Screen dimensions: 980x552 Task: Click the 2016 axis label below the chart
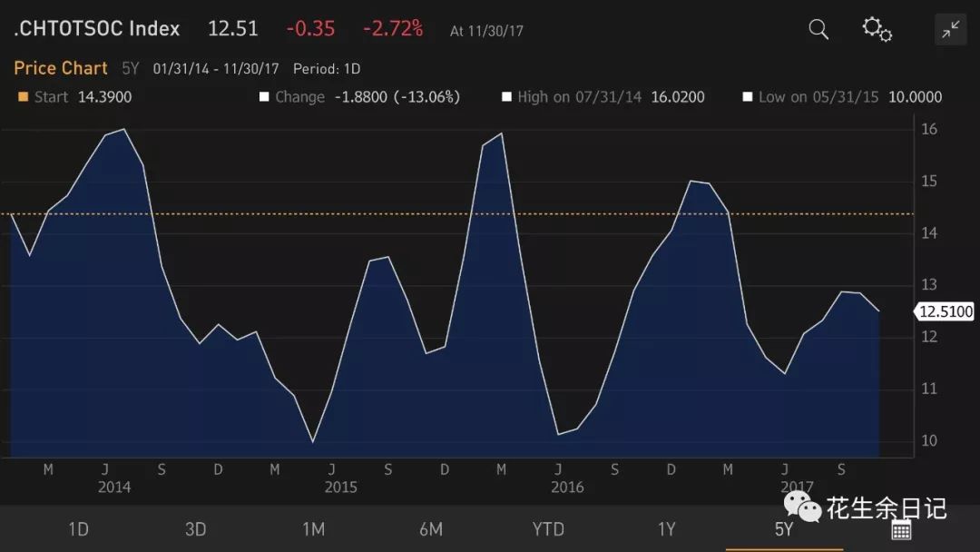567,488
